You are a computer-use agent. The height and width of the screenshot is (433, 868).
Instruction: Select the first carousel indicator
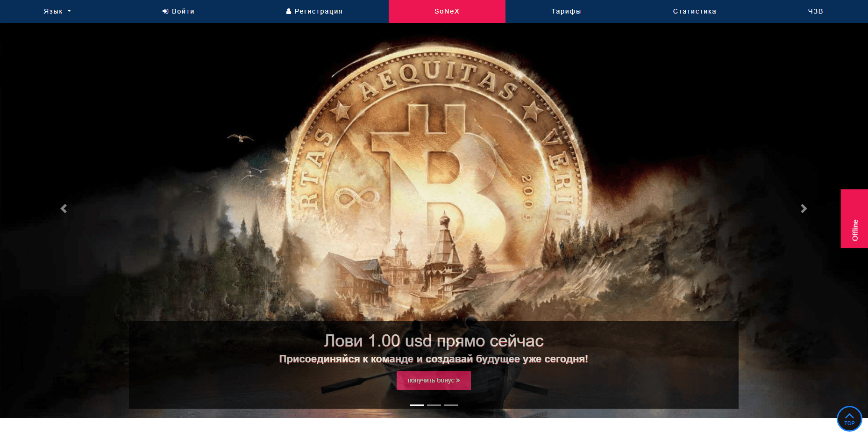click(x=417, y=405)
